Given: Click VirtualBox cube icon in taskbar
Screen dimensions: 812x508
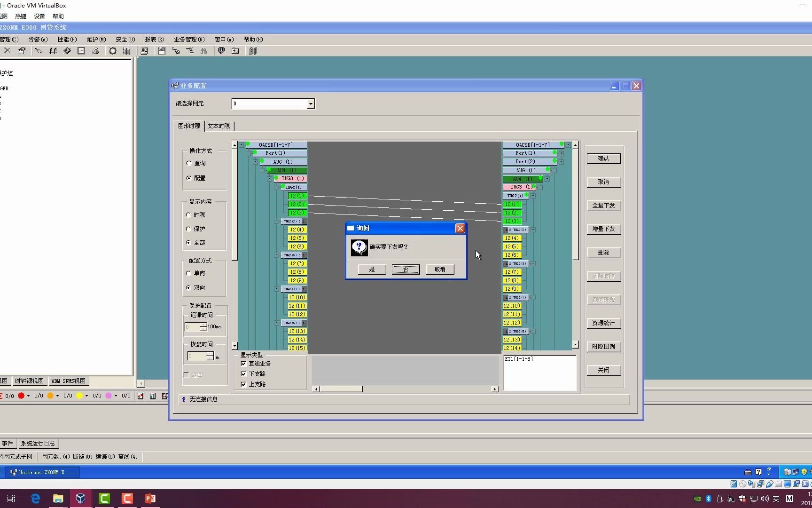Looking at the screenshot, I should [x=81, y=499].
